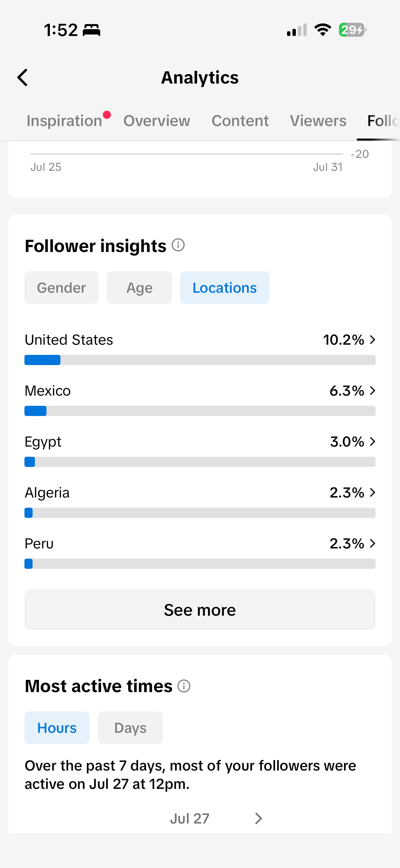Select the Age filter chip
This screenshot has height=868, width=400.
click(139, 288)
